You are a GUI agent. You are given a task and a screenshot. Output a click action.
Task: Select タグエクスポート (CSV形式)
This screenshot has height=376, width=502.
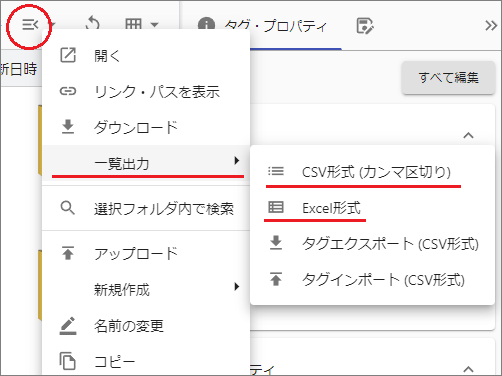click(x=372, y=244)
